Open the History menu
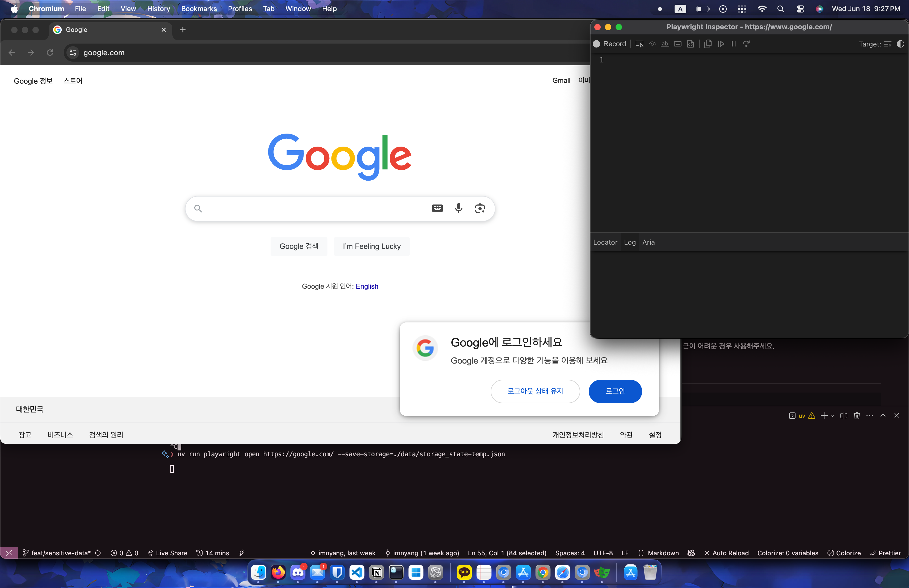Image resolution: width=909 pixels, height=588 pixels. [x=158, y=9]
